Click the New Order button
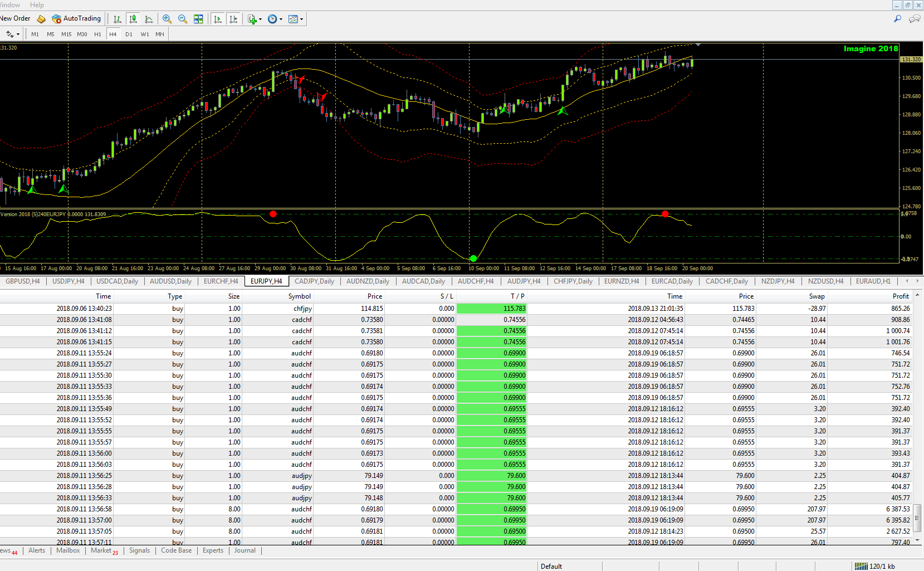 click(15, 18)
